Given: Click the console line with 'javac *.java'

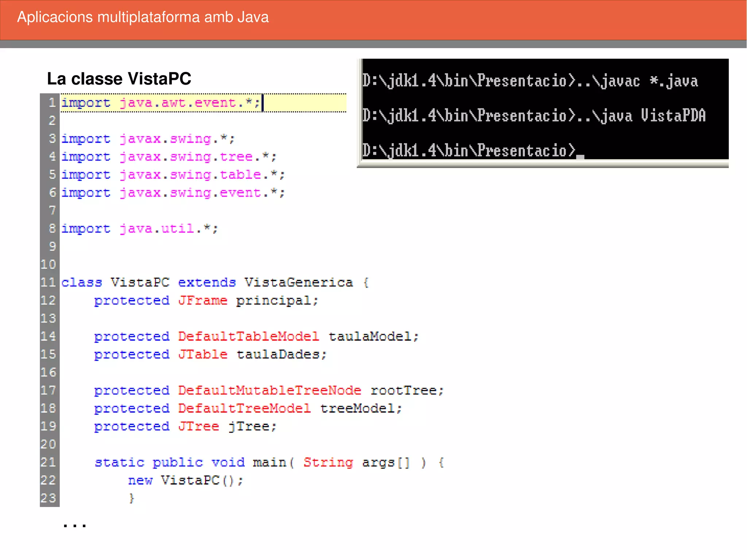Looking at the screenshot, I should pyautogui.click(x=530, y=81).
